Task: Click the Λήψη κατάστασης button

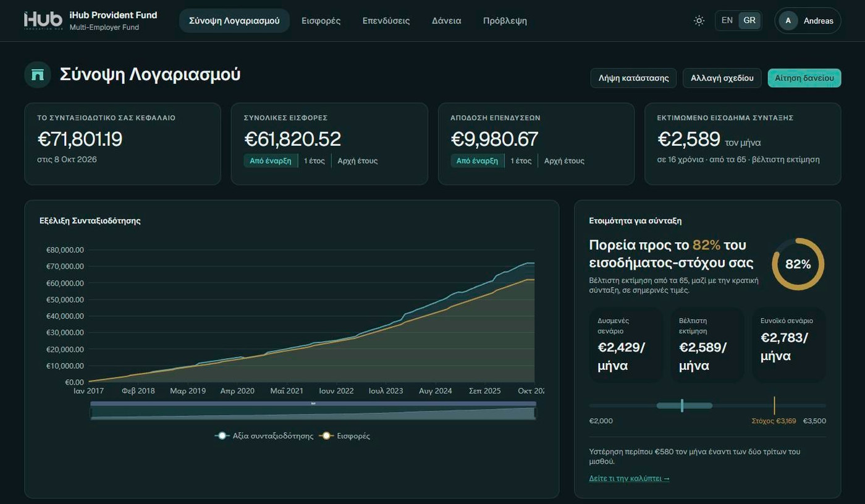Action: (633, 78)
